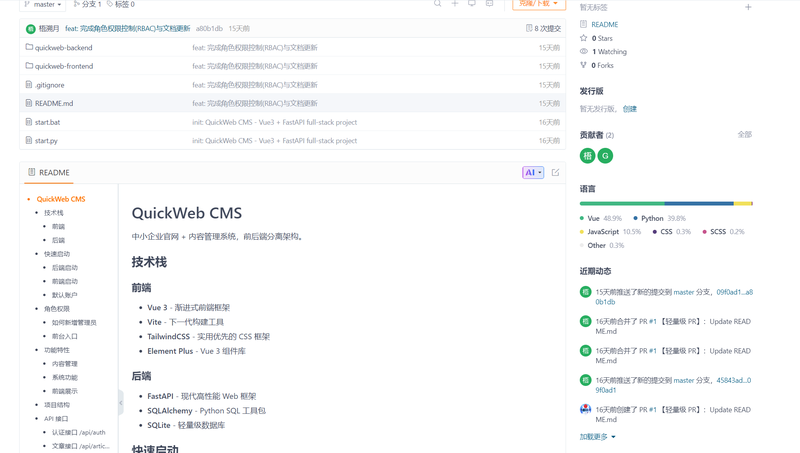Click the search files magnifier icon
This screenshot has height=453, width=800.
pyautogui.click(x=437, y=4)
